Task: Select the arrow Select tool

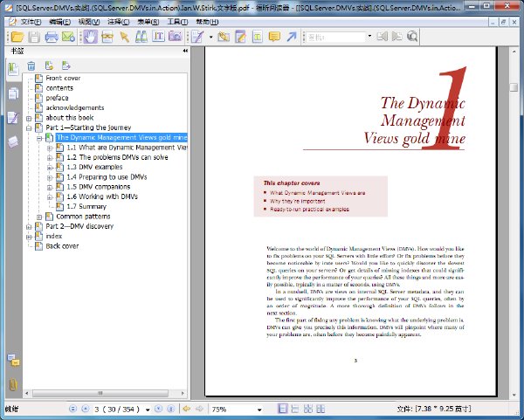Action: (125, 37)
